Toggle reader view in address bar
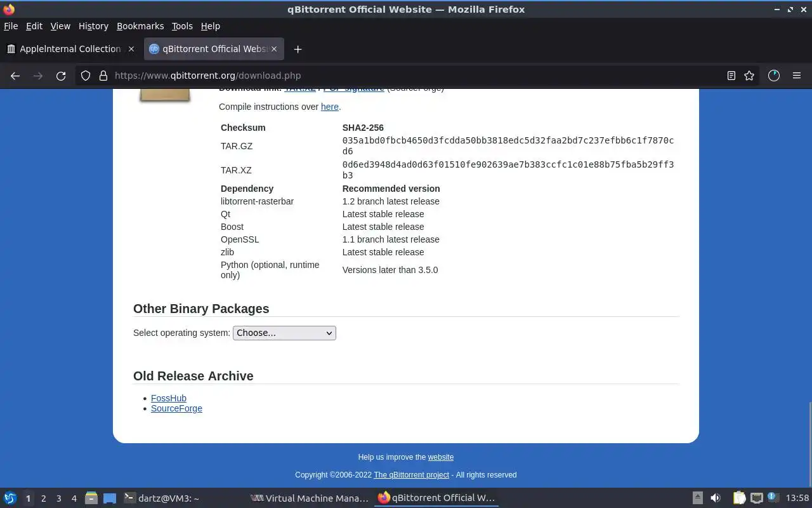812x508 pixels. tap(731, 76)
